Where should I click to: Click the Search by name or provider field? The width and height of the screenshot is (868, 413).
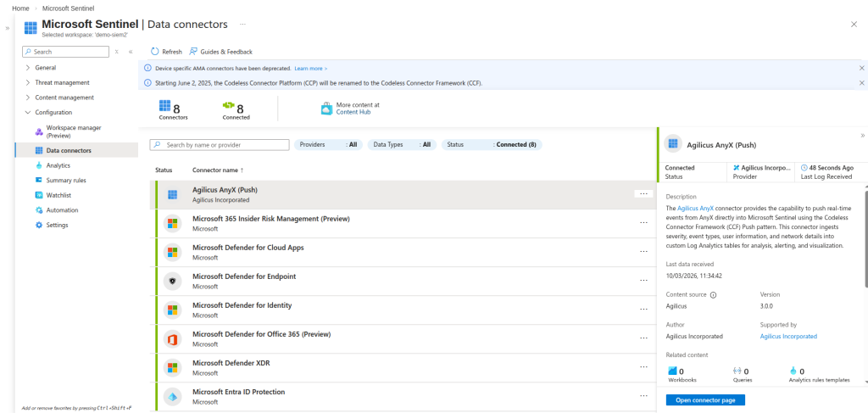point(220,144)
